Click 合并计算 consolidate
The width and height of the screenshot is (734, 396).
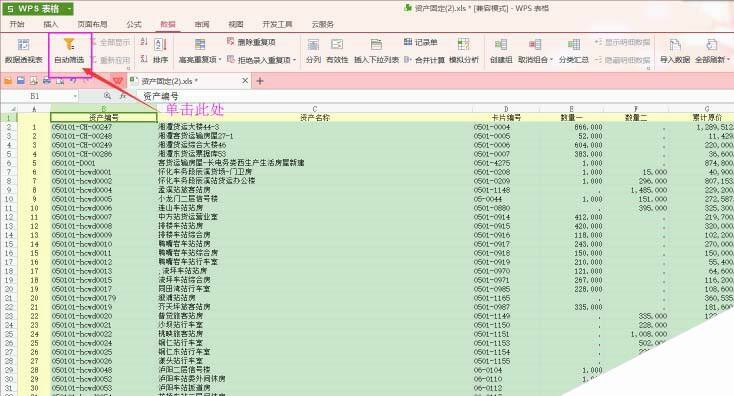point(424,60)
